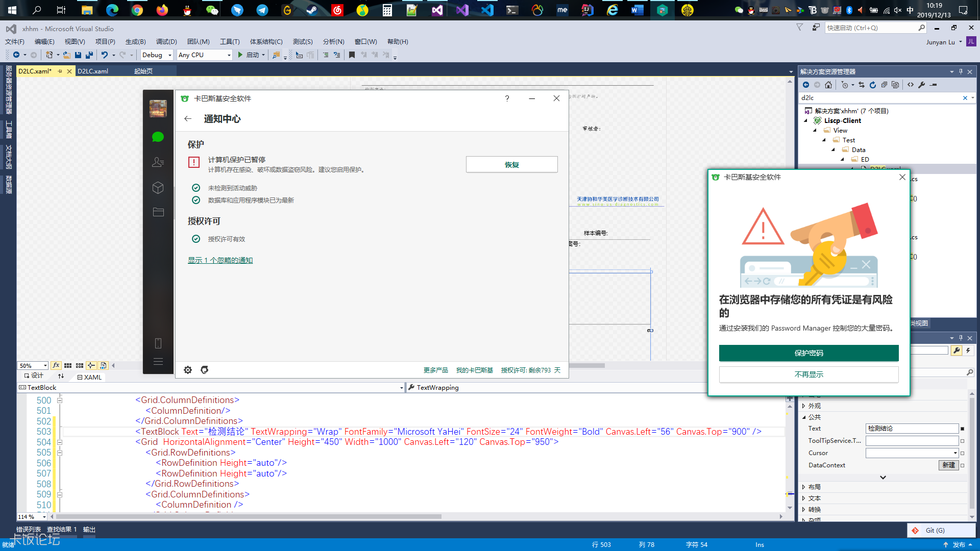
Task: Collapse the Liscp-Client project node
Action: point(806,121)
